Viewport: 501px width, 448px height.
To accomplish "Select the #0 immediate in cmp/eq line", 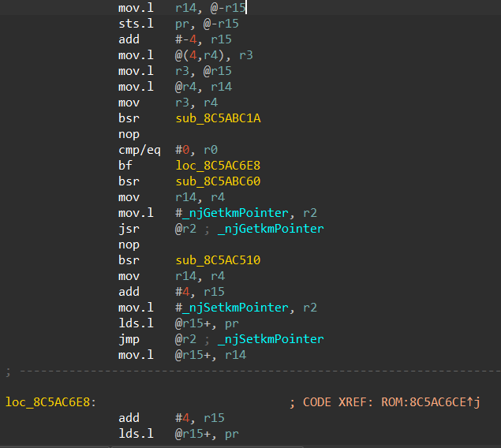I will click(x=183, y=150).
